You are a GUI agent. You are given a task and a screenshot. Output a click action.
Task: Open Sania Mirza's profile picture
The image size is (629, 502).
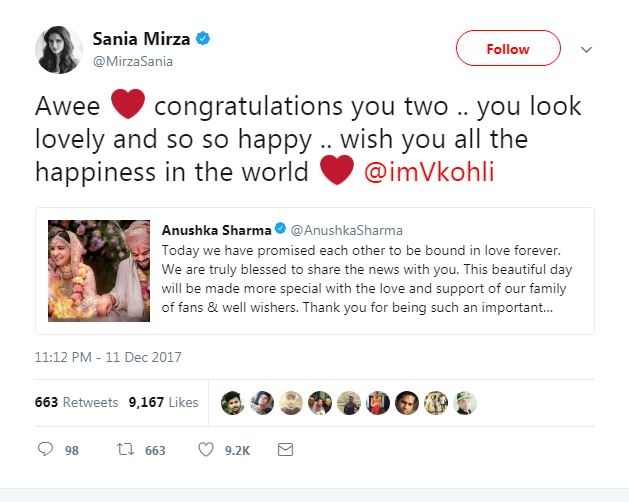59,50
